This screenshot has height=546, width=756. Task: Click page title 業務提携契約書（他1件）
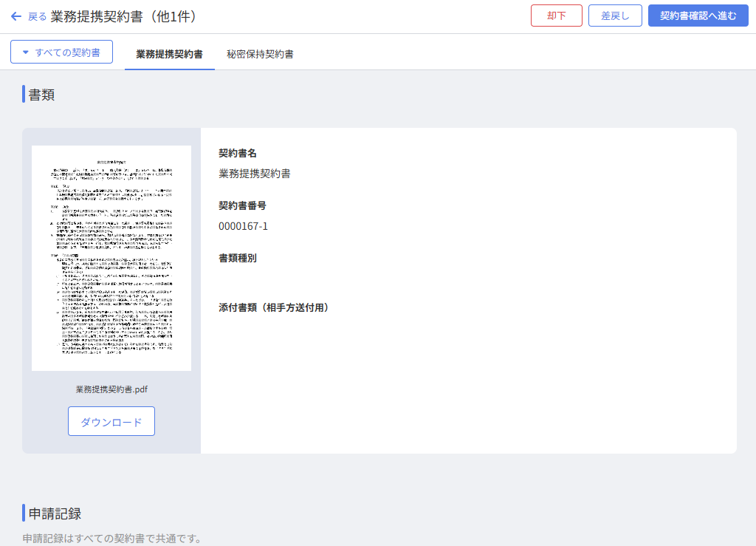[x=126, y=16]
